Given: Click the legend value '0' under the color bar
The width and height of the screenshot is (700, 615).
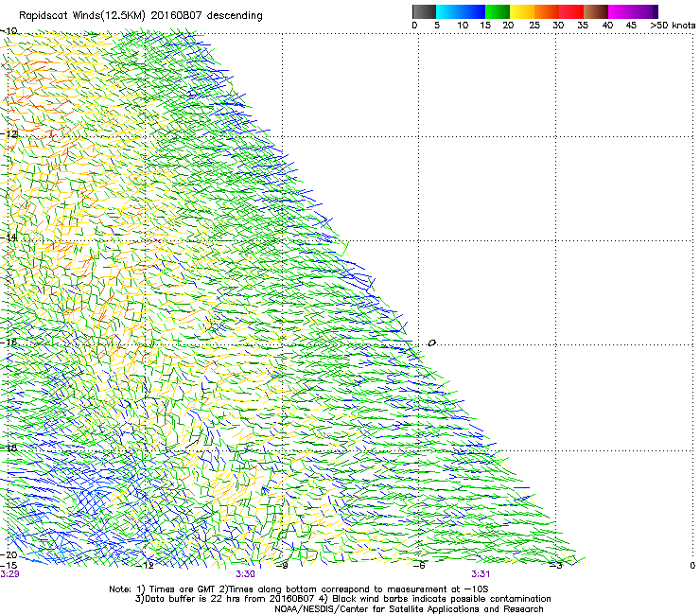Looking at the screenshot, I should [414, 26].
